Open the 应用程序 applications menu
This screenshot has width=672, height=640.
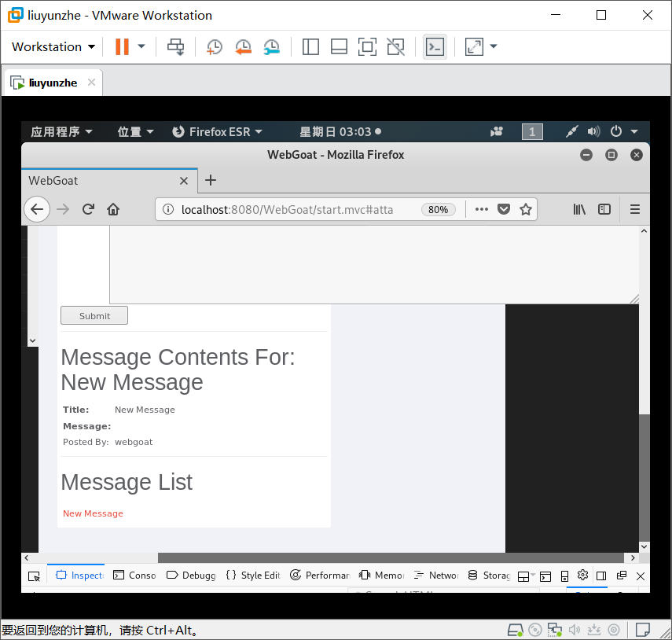[x=61, y=131]
